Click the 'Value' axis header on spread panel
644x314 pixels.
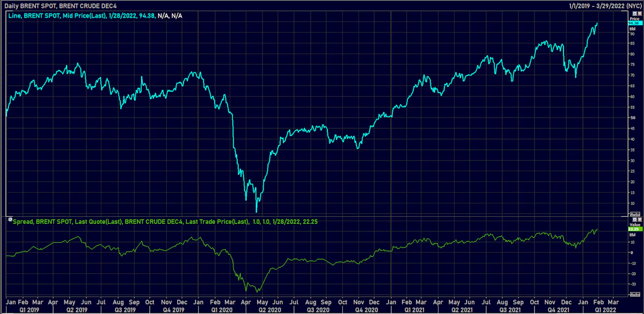(635, 225)
